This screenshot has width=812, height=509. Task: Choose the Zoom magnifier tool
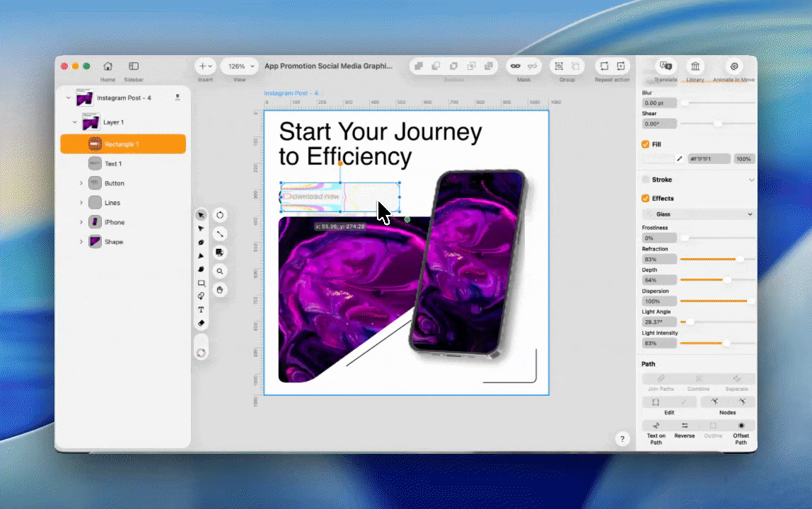click(220, 271)
